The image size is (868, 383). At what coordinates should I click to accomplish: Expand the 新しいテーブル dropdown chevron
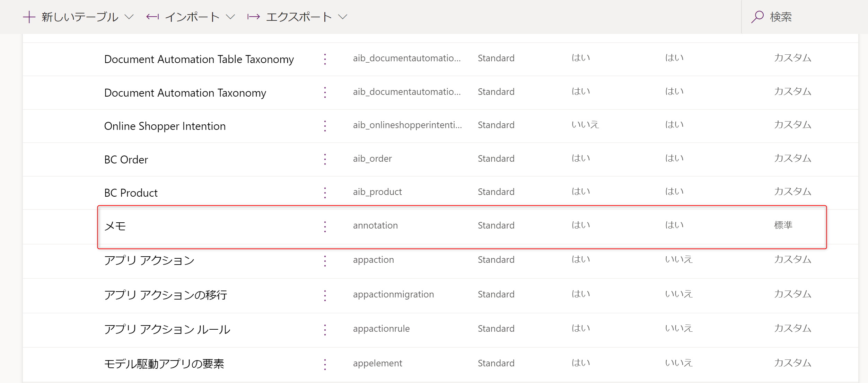[129, 17]
